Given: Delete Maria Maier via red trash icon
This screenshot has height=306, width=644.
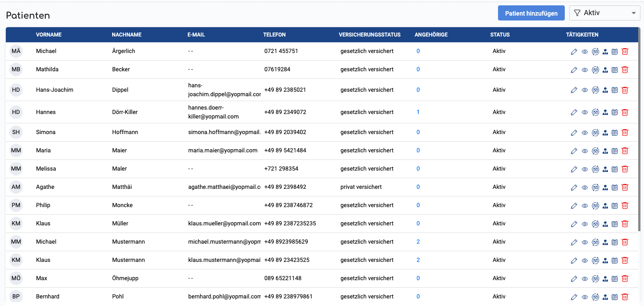Looking at the screenshot, I should (x=625, y=151).
